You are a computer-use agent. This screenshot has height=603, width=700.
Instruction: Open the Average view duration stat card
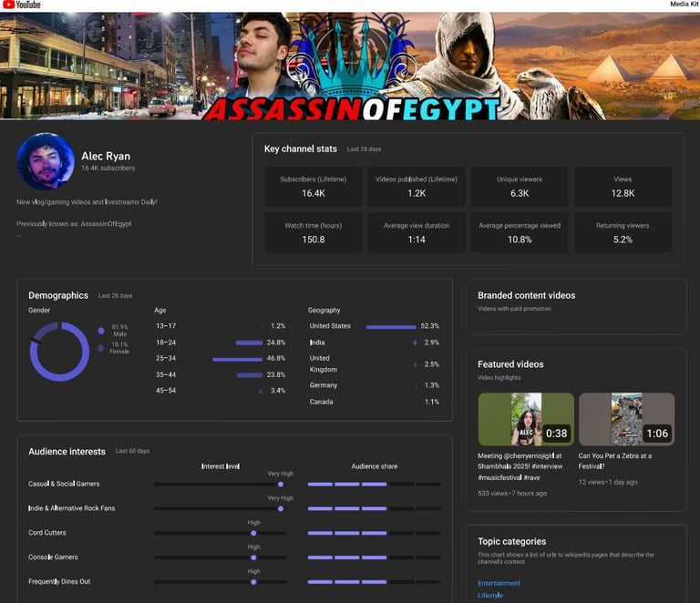(417, 232)
